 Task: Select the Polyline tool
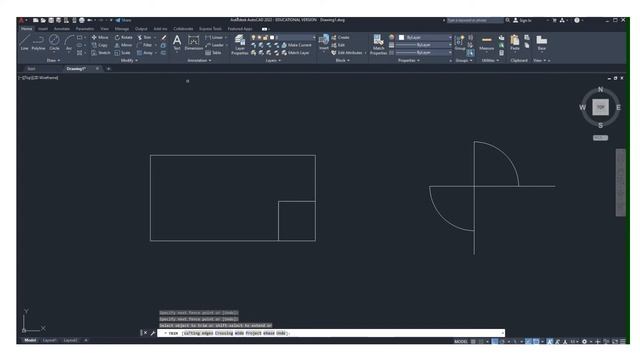(38, 42)
